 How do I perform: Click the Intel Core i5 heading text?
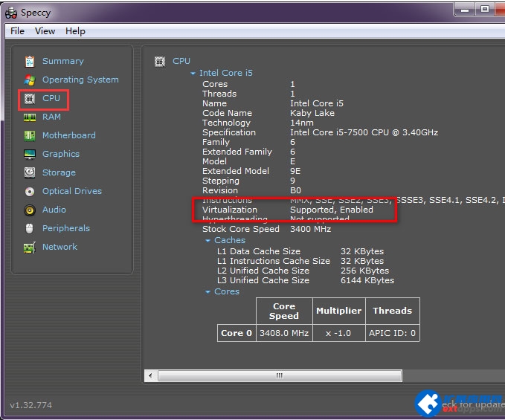(x=226, y=73)
